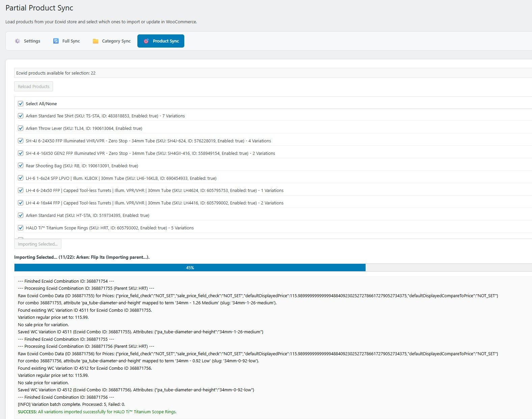Screen dimensions: 532x419
Task: Click the Full Sync refresh icon
Action: click(x=56, y=41)
